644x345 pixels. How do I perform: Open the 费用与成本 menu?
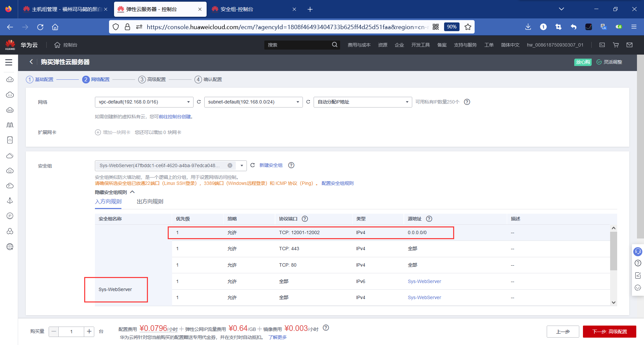pyautogui.click(x=359, y=45)
